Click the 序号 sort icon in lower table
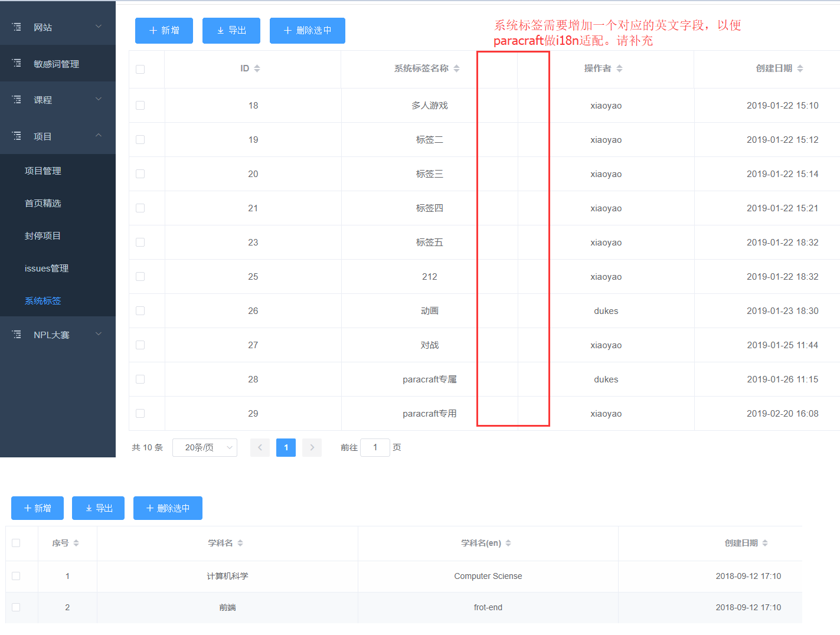The image size is (840, 635). [77, 543]
